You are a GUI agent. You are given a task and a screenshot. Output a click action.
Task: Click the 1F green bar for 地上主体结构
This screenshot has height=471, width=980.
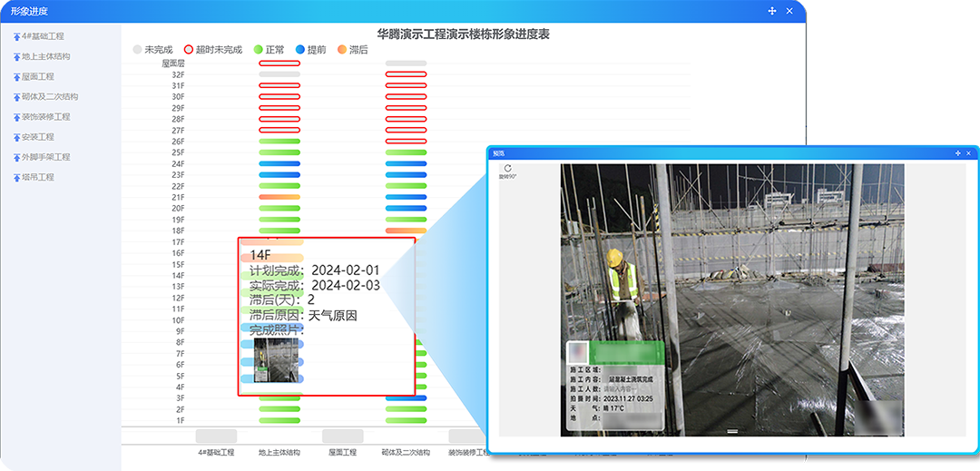click(x=279, y=420)
